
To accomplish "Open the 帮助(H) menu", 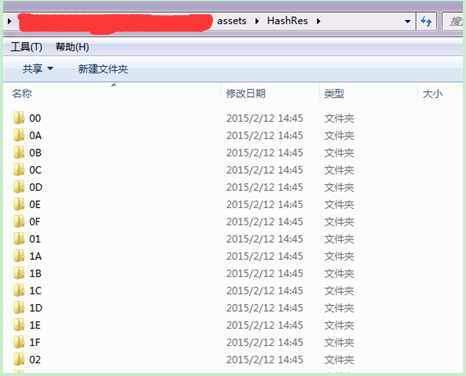I will tap(72, 47).
